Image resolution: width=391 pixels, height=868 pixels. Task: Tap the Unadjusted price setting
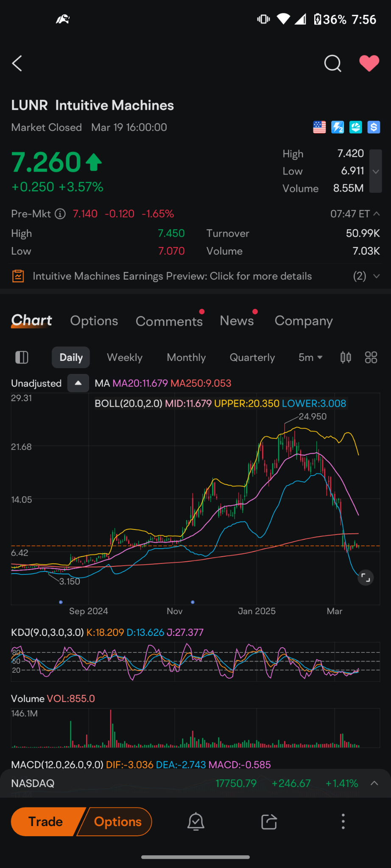(36, 383)
